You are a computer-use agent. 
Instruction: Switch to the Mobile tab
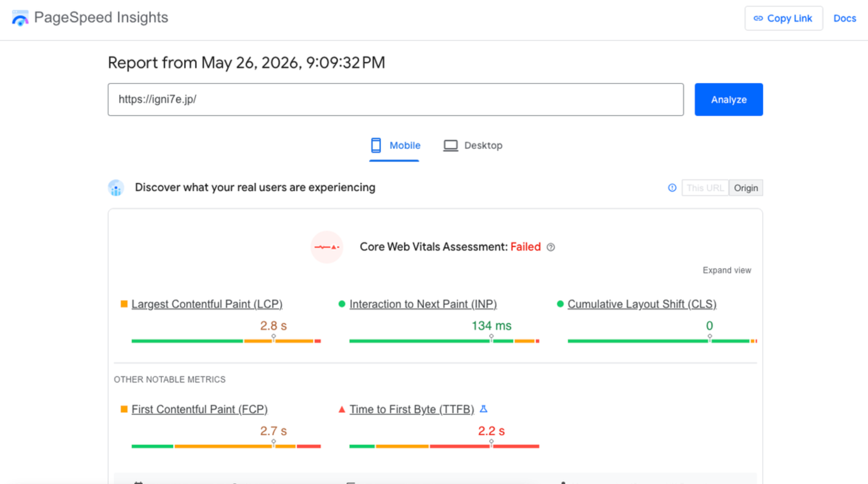click(395, 145)
